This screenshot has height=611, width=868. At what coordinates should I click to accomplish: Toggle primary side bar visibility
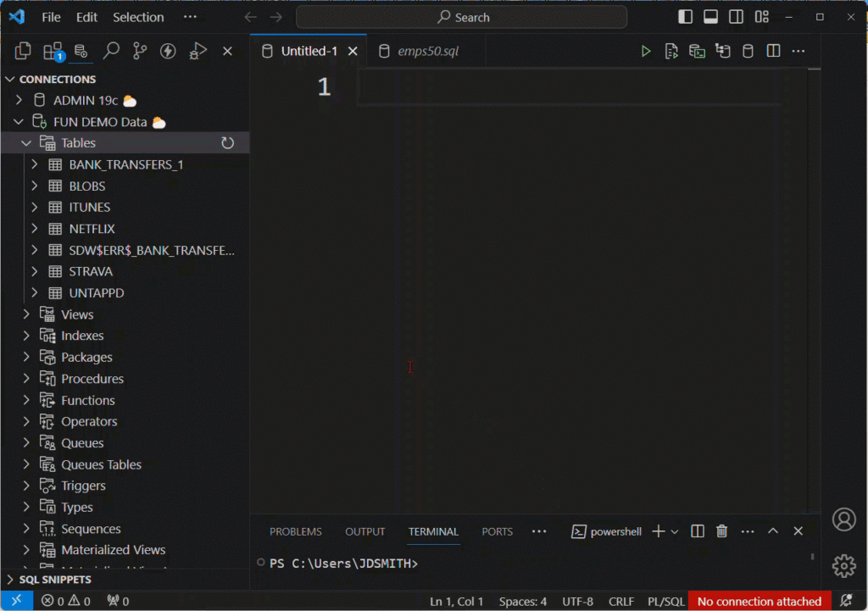click(x=686, y=17)
